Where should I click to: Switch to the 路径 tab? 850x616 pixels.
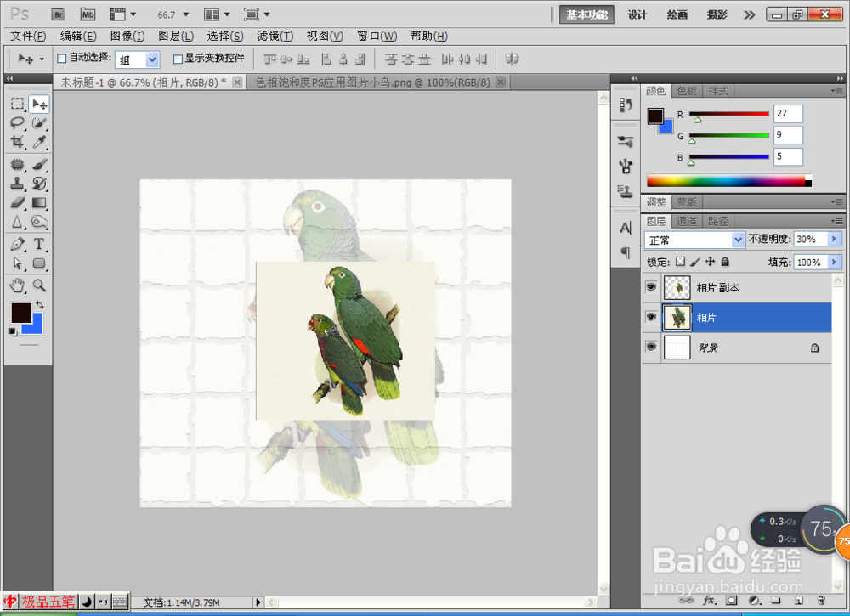click(x=717, y=221)
